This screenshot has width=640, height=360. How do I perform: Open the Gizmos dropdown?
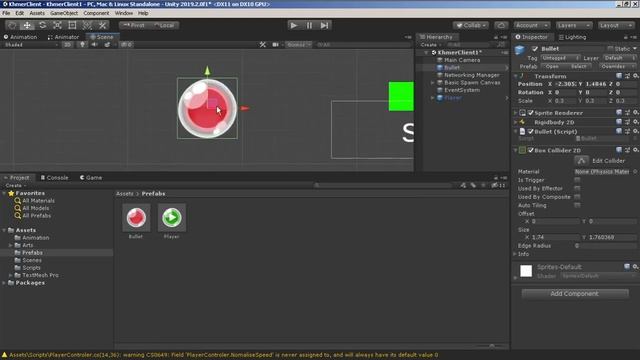pyautogui.click(x=298, y=44)
